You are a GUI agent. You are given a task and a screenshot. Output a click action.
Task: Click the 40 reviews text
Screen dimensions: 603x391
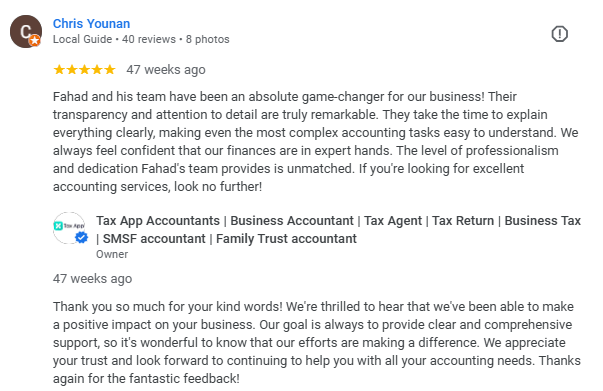149,39
